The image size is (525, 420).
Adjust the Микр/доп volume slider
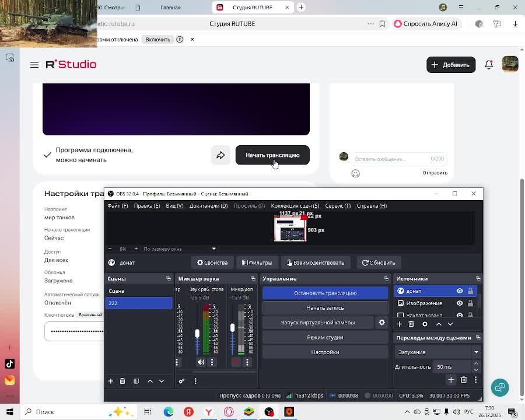(232, 328)
